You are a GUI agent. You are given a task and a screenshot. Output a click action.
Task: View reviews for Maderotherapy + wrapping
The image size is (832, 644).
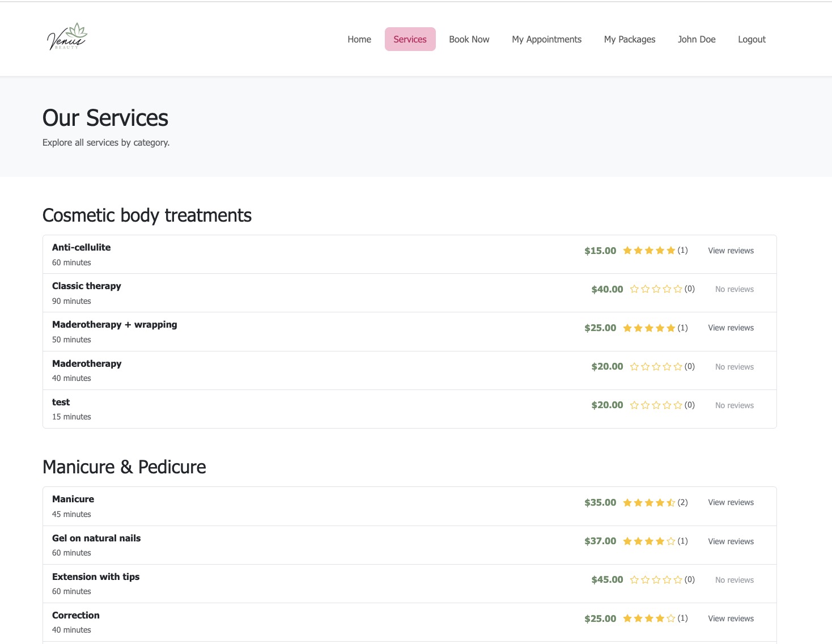[x=731, y=328]
